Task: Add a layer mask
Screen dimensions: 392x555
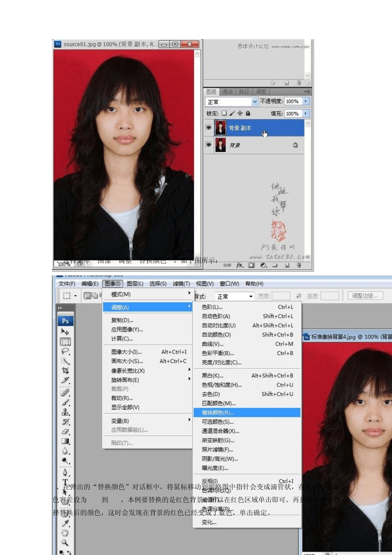Action: point(251,265)
